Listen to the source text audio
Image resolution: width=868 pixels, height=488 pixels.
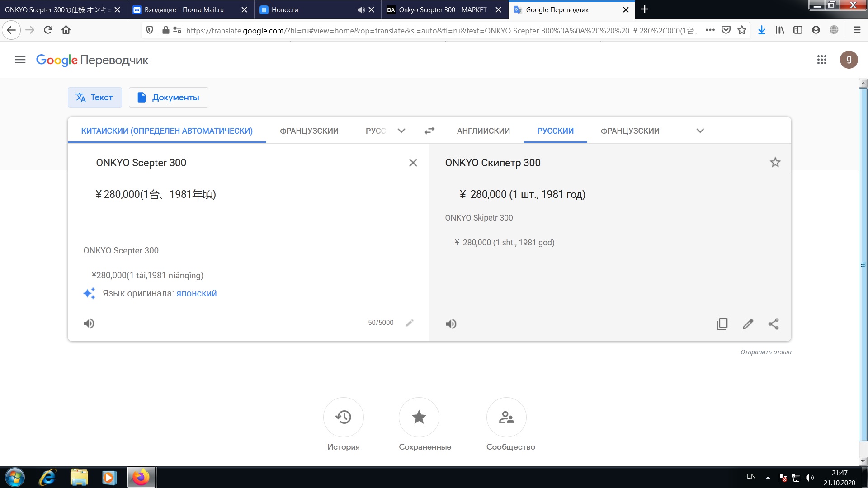(x=89, y=324)
